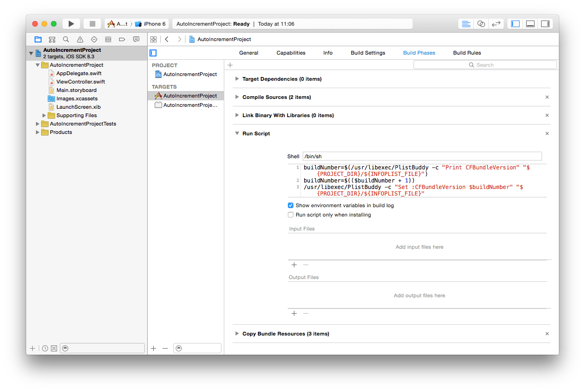The width and height of the screenshot is (585, 392).
Task: Open the Project navigator
Action: 38,39
